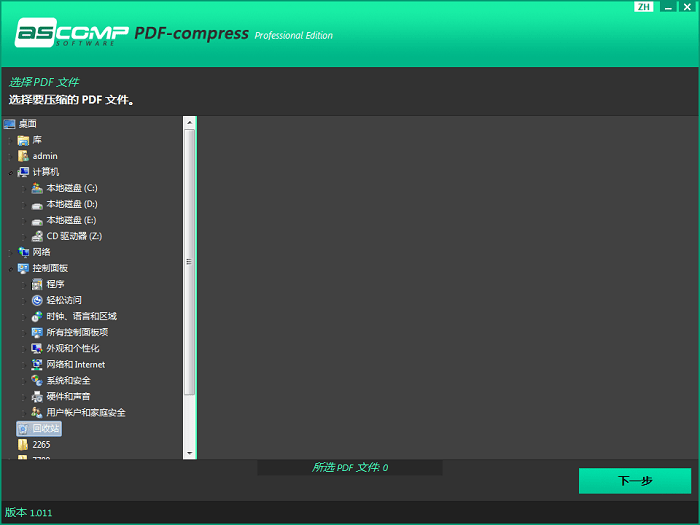Click the All Control Panel Items (所有控制面板项) icon
Screen dimensions: 700x525
coord(37,333)
